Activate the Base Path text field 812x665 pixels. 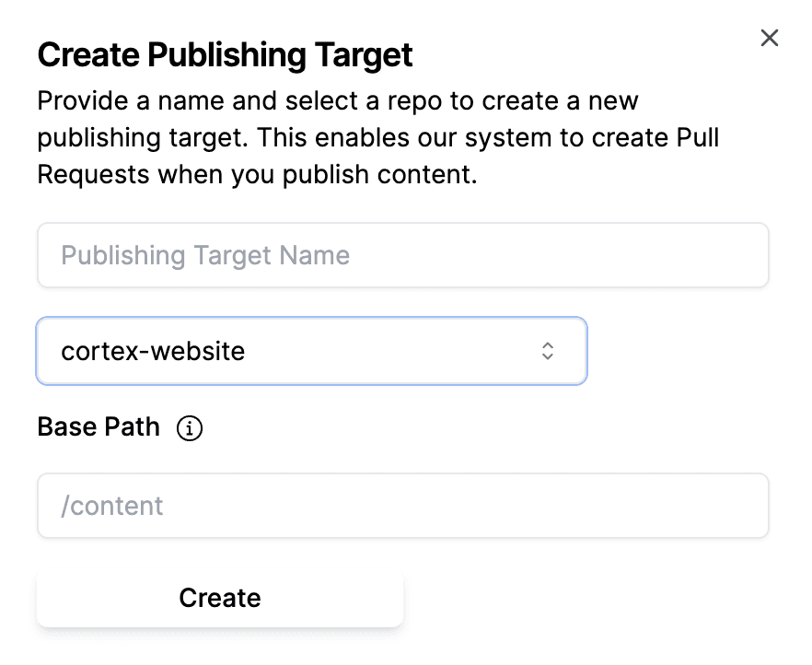point(402,506)
